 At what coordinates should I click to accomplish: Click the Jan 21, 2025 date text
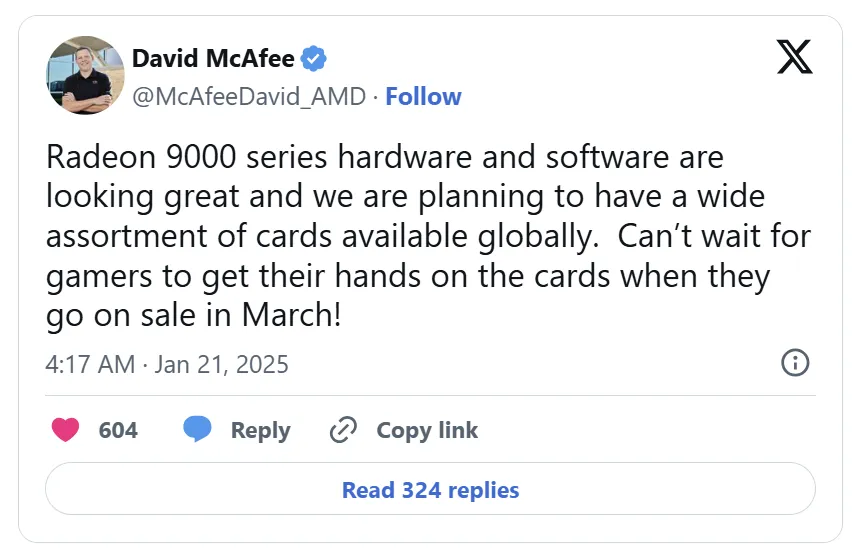click(x=221, y=364)
